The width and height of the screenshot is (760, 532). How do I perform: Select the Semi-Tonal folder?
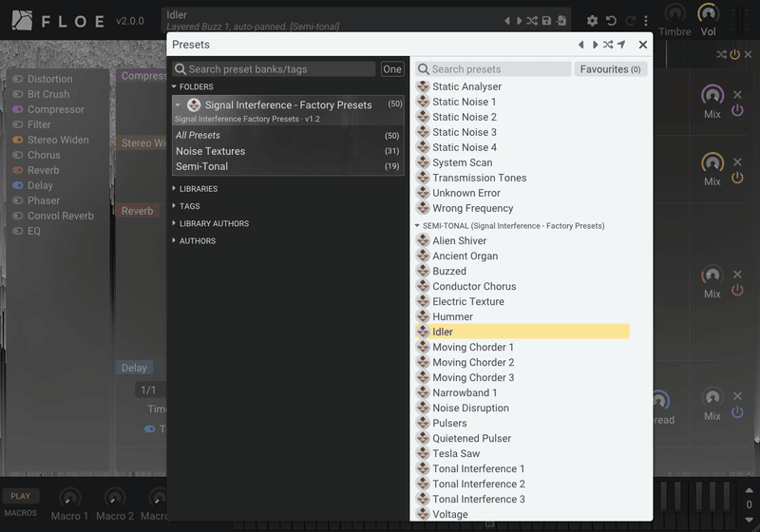pos(288,166)
